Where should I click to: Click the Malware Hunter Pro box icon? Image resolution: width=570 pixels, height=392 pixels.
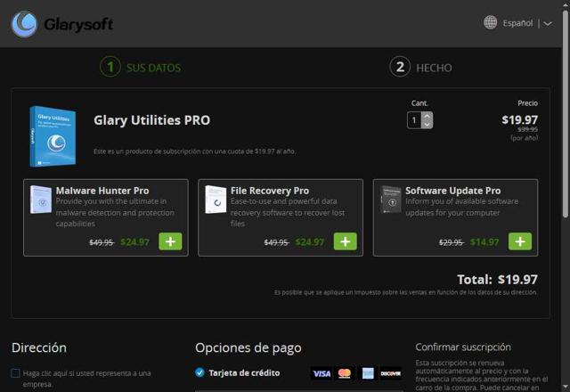point(41,200)
